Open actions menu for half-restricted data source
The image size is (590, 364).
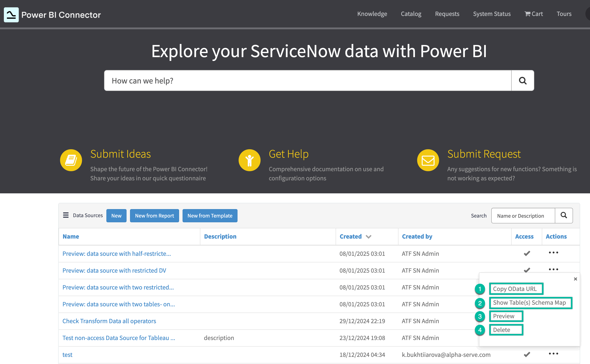(x=553, y=252)
